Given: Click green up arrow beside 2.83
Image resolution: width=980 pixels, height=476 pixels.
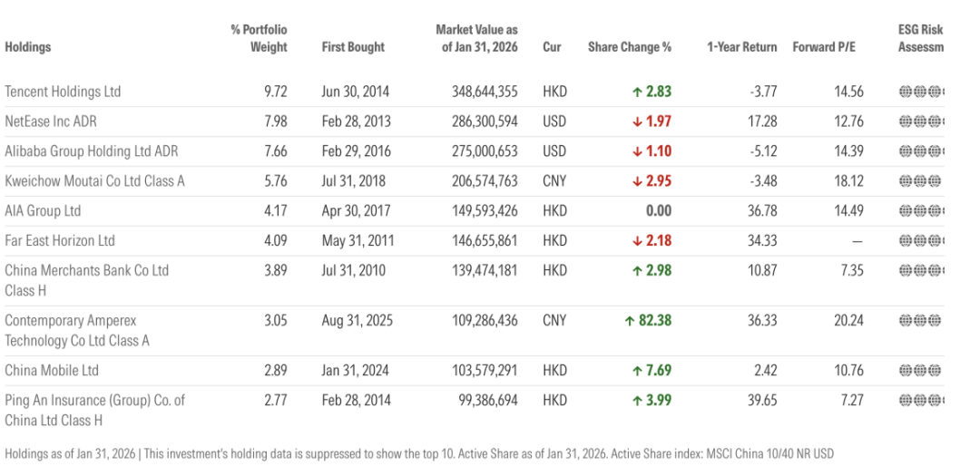Looking at the screenshot, I should pyautogui.click(x=638, y=92).
